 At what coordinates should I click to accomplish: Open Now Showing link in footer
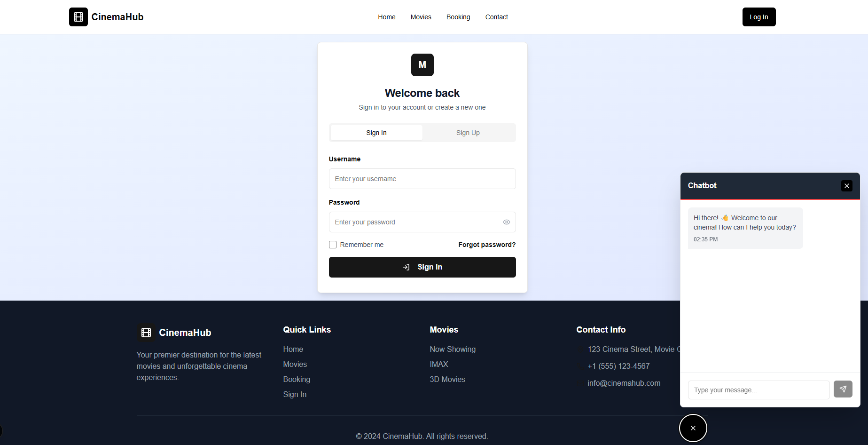pyautogui.click(x=452, y=349)
